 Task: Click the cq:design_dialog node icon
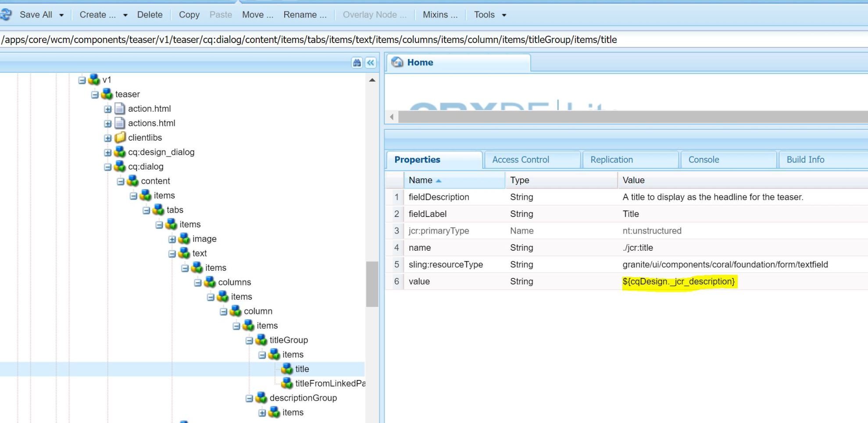tap(119, 152)
